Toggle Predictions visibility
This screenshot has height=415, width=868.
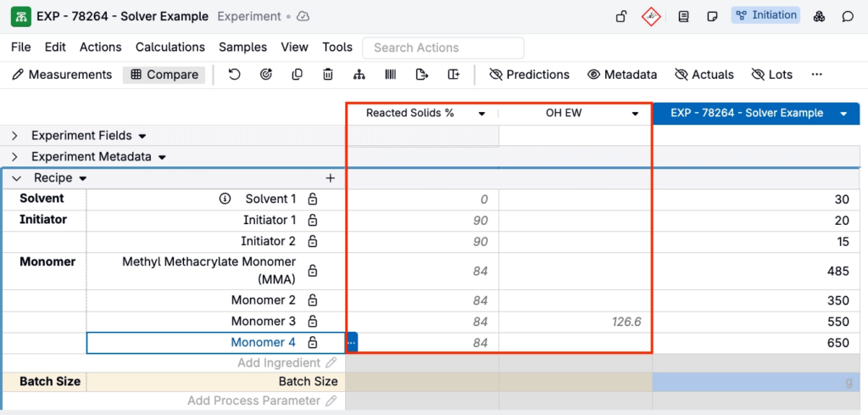[x=529, y=75]
